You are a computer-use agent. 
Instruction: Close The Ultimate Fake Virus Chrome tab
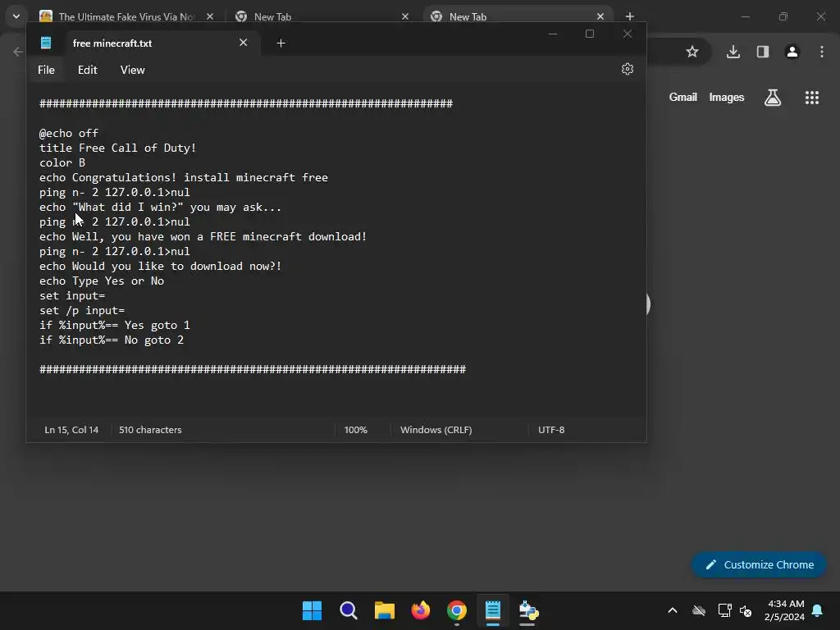point(210,16)
